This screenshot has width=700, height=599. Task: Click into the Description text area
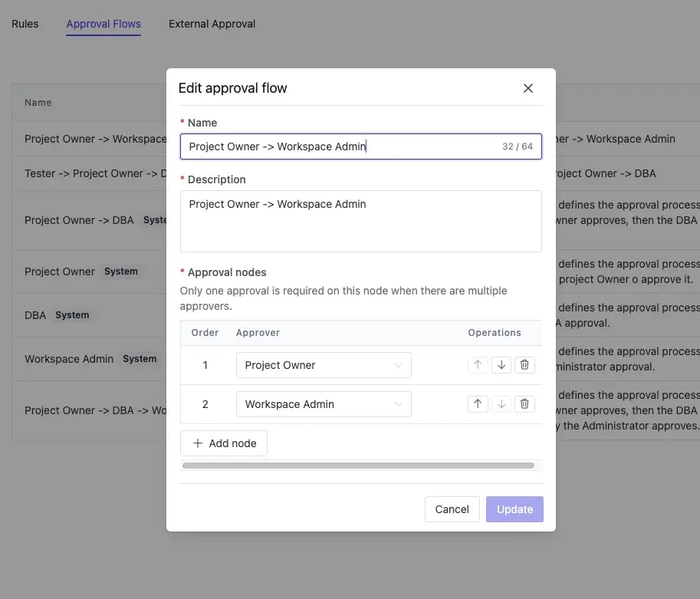tap(360, 222)
